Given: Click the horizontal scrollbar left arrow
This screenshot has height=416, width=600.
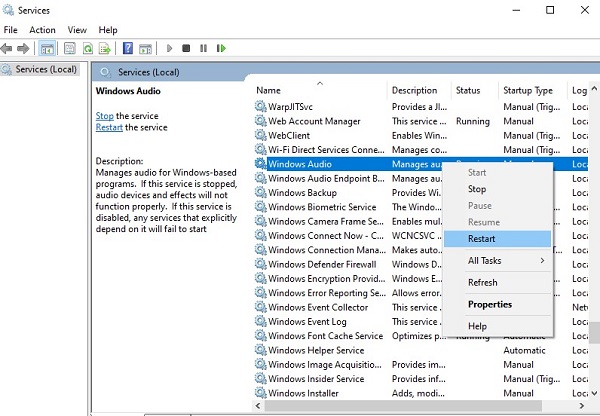Looking at the screenshot, I should coord(258,406).
